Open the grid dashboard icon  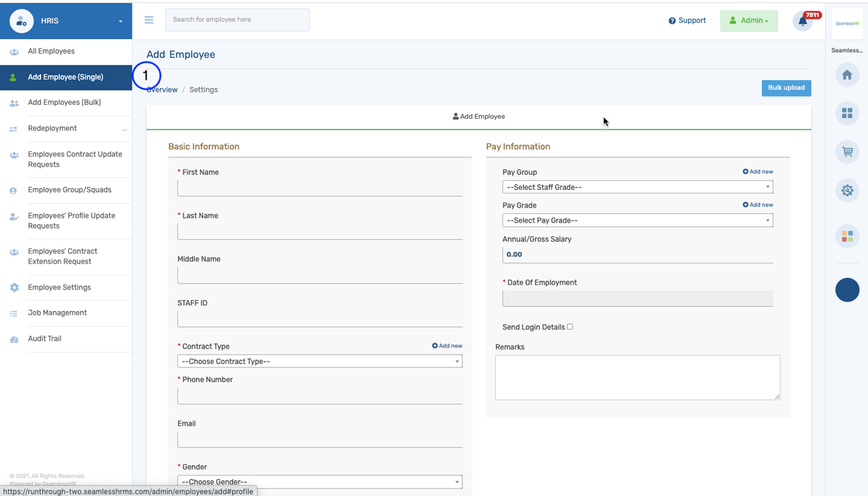tap(847, 113)
